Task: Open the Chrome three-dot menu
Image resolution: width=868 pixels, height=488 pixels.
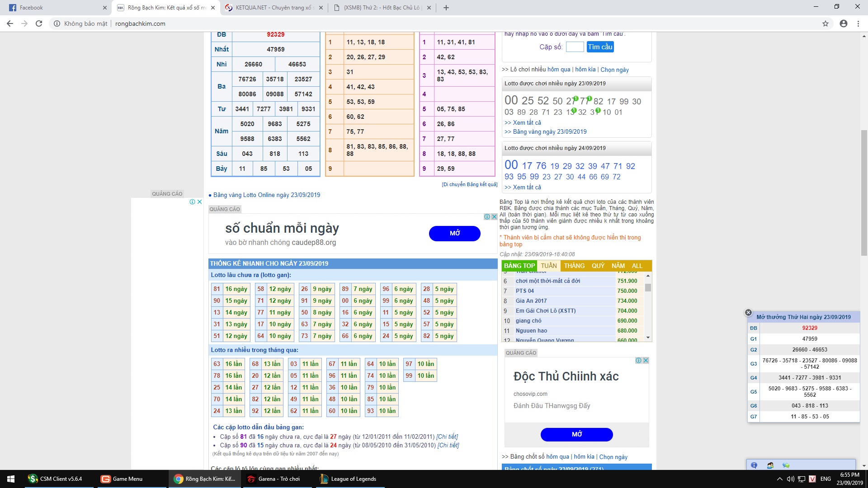Action: pos(858,23)
